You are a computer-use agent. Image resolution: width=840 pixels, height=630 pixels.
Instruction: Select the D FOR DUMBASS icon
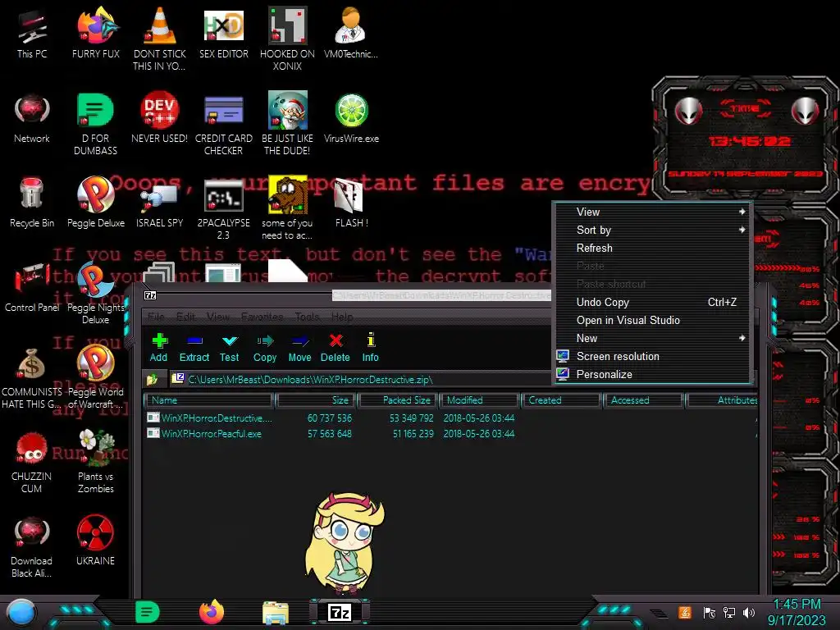[x=95, y=125]
